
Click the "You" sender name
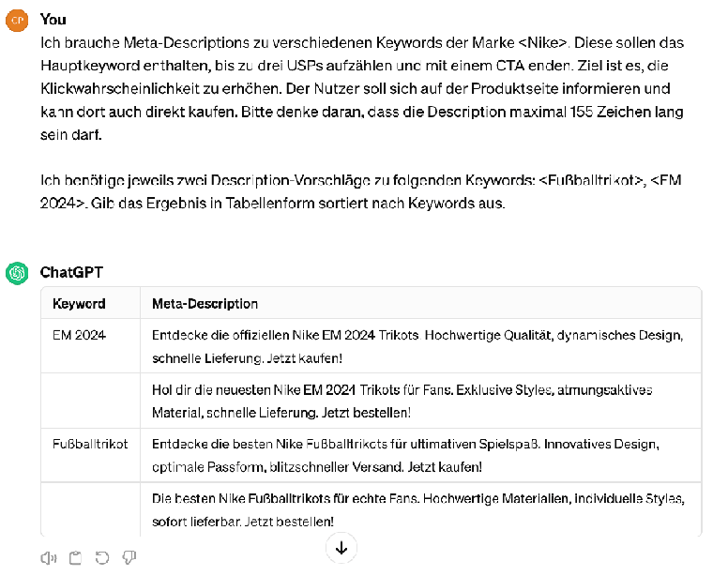coord(53,19)
